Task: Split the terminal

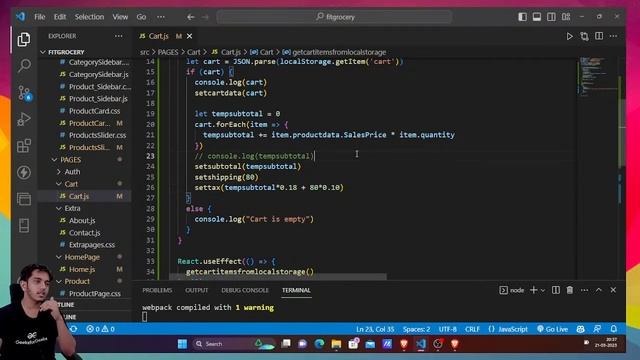Action: pyautogui.click(x=556, y=290)
